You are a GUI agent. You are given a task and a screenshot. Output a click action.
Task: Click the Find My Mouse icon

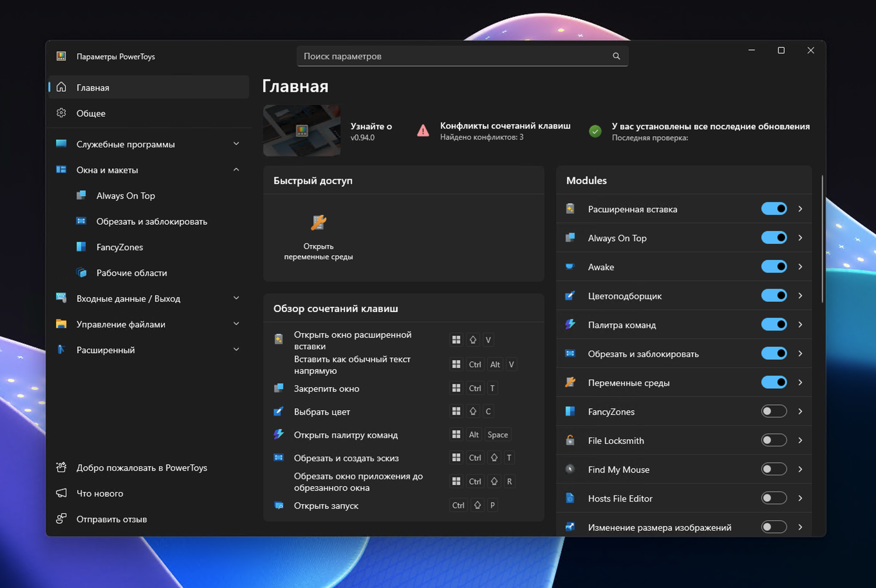(570, 469)
